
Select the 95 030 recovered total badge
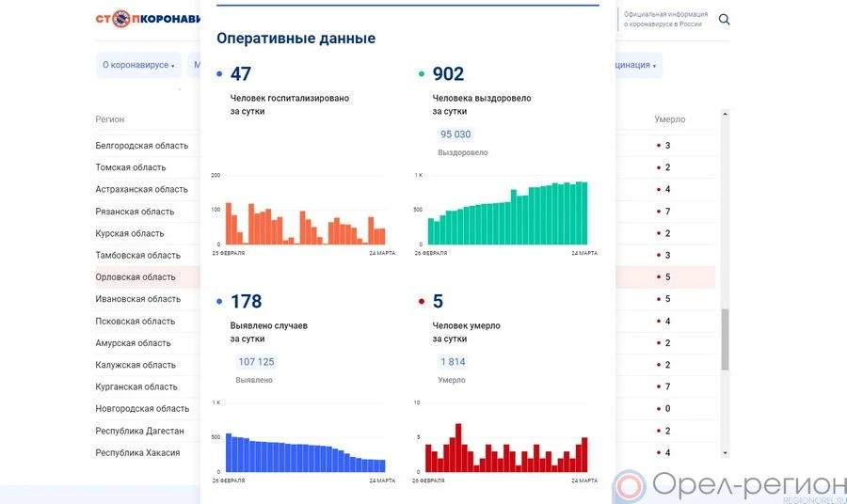455,134
